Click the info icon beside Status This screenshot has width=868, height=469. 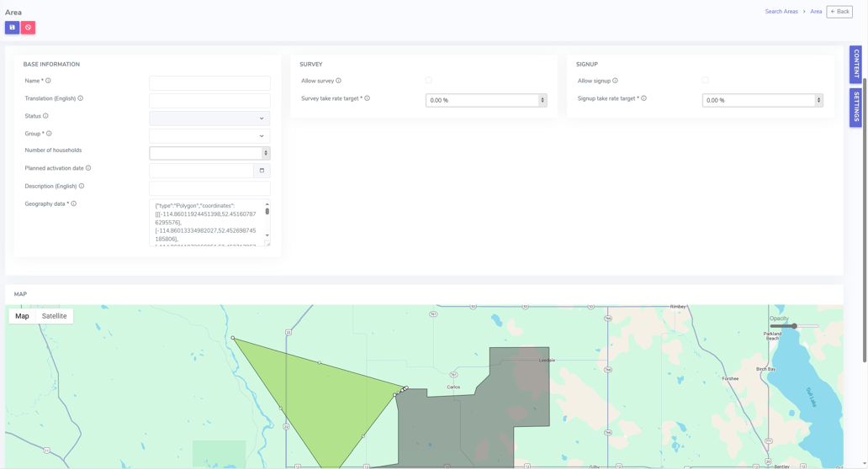(45, 116)
